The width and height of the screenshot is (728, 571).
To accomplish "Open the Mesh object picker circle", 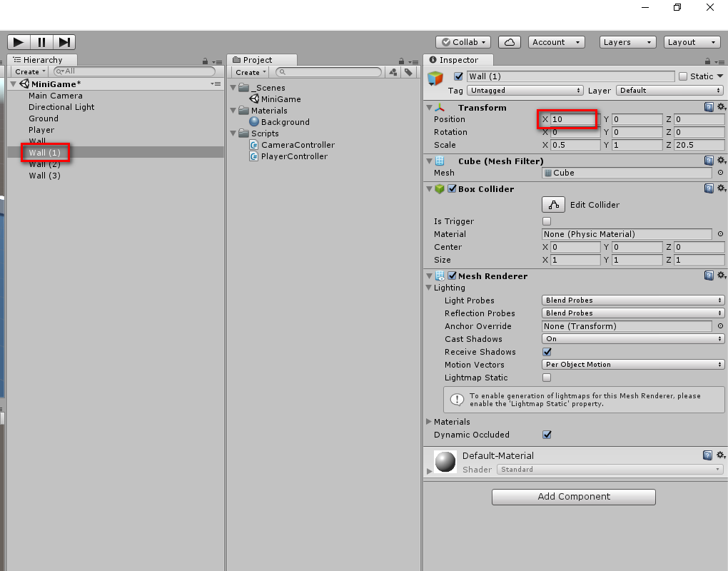I will point(720,173).
